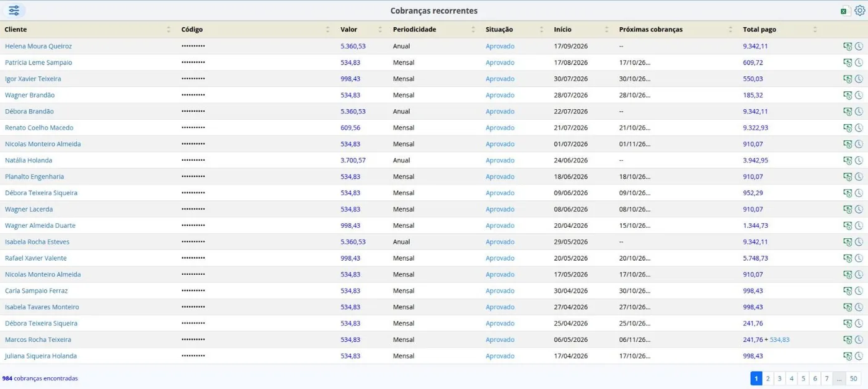Show clock history for Débora Brandão
The image size is (868, 389).
click(x=859, y=112)
